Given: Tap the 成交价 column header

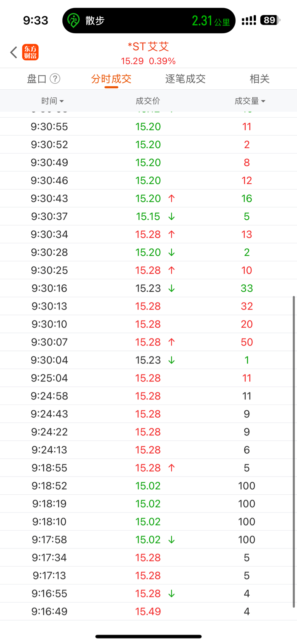Looking at the screenshot, I should pos(148,101).
